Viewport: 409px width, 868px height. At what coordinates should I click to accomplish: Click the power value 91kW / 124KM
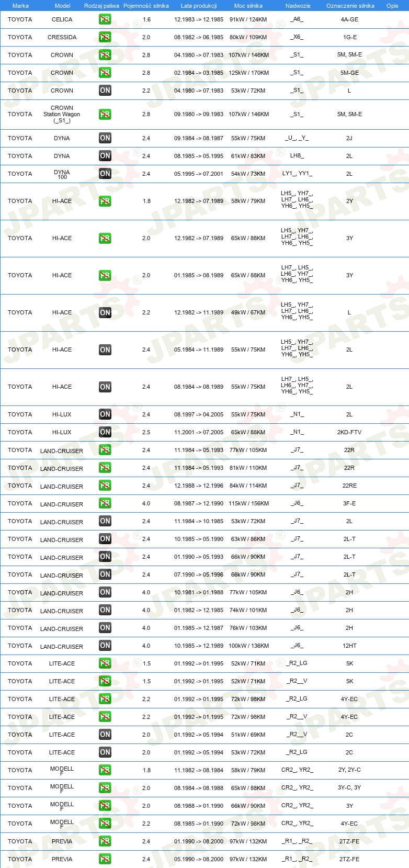[248, 19]
